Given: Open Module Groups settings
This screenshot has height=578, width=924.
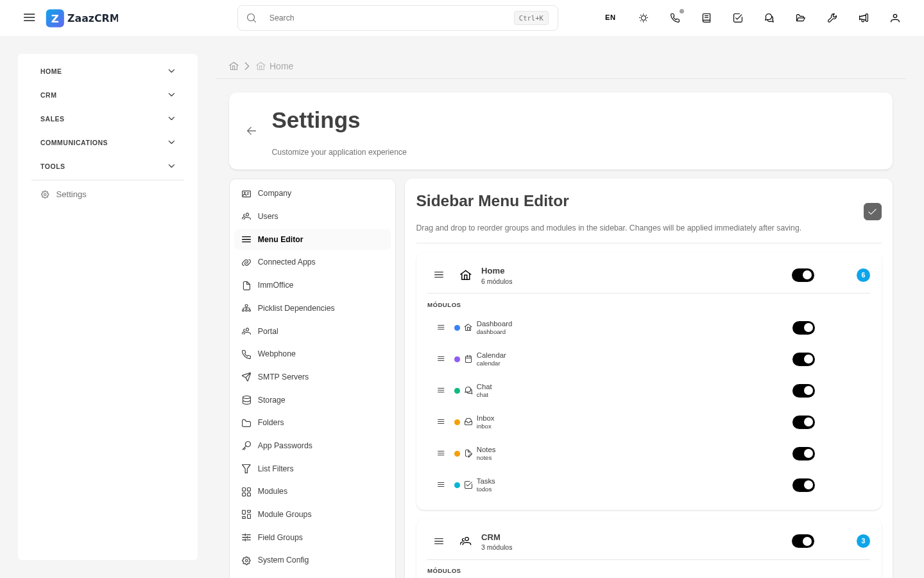Looking at the screenshot, I should pos(312,514).
